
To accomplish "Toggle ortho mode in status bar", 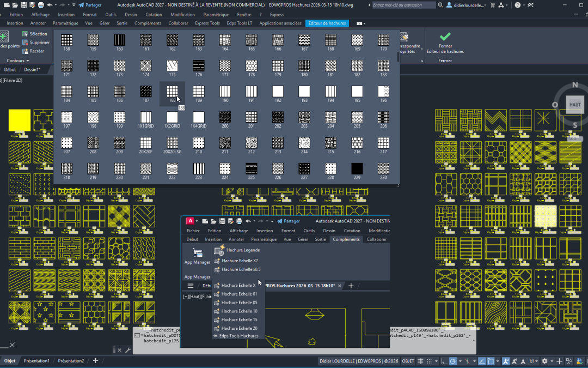I will [444, 361].
